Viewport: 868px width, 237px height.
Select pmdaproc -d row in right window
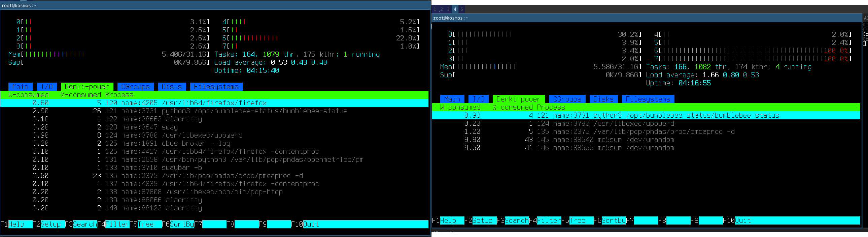646,132
